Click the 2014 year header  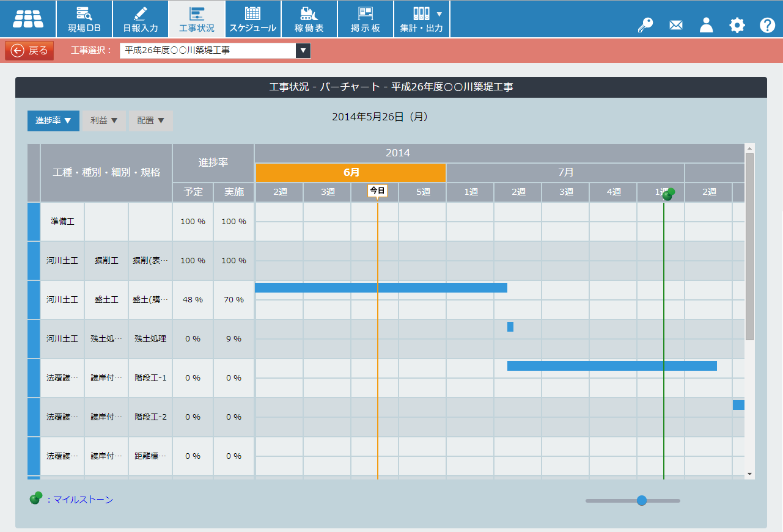398,153
